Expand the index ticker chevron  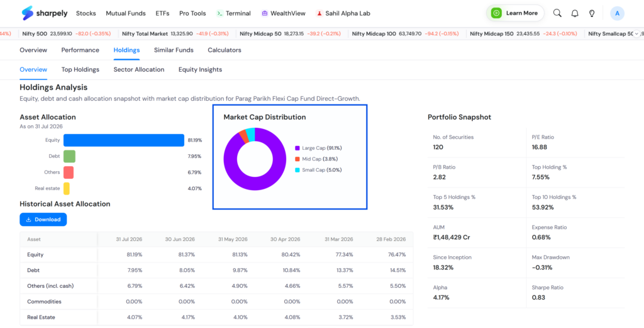coord(636,34)
